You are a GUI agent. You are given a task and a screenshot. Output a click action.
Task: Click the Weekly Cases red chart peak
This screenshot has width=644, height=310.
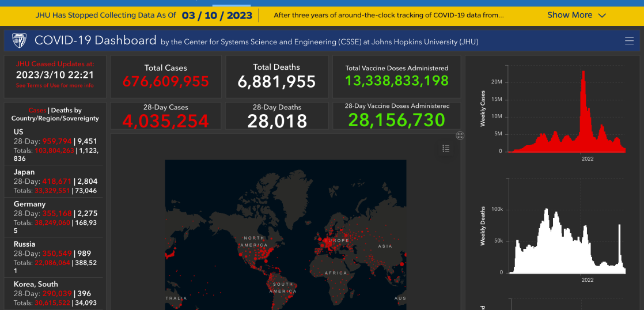584,75
